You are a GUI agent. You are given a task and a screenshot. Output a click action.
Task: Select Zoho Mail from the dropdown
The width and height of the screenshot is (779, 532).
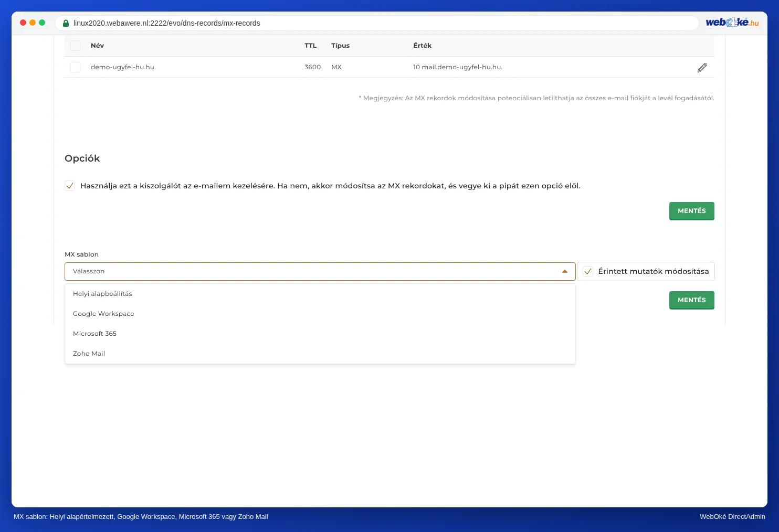320,354
